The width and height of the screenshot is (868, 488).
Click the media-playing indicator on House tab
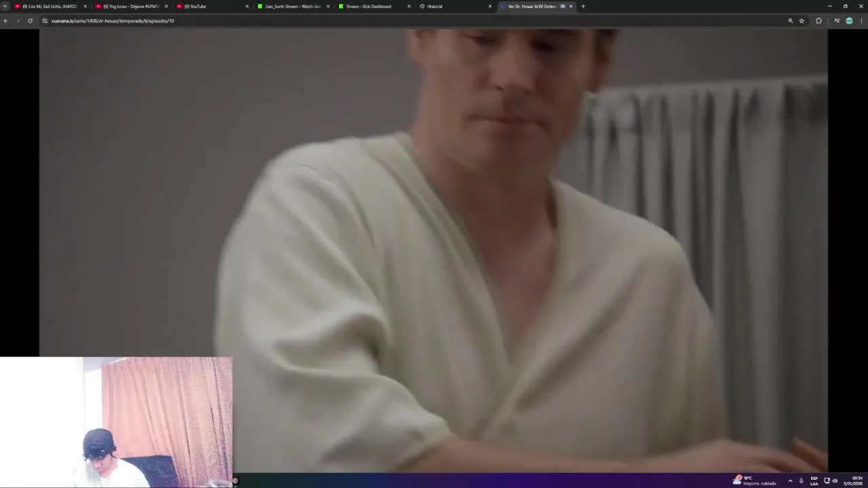pyautogui.click(x=563, y=6)
